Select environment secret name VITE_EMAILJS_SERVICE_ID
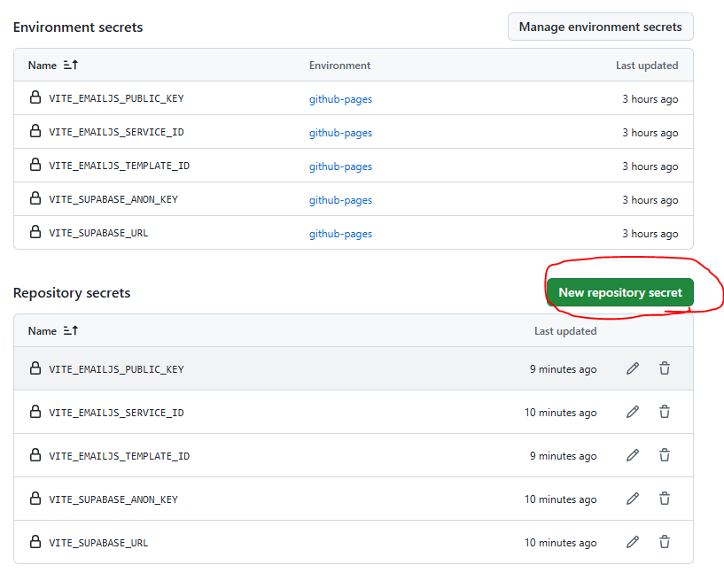The height and width of the screenshot is (588, 724). pyautogui.click(x=116, y=132)
